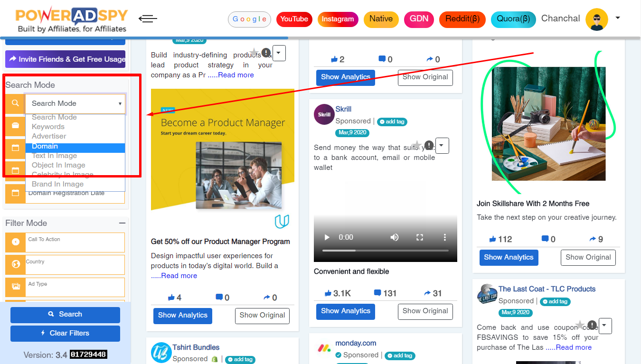Switch to the Instagram platform tab

(338, 19)
